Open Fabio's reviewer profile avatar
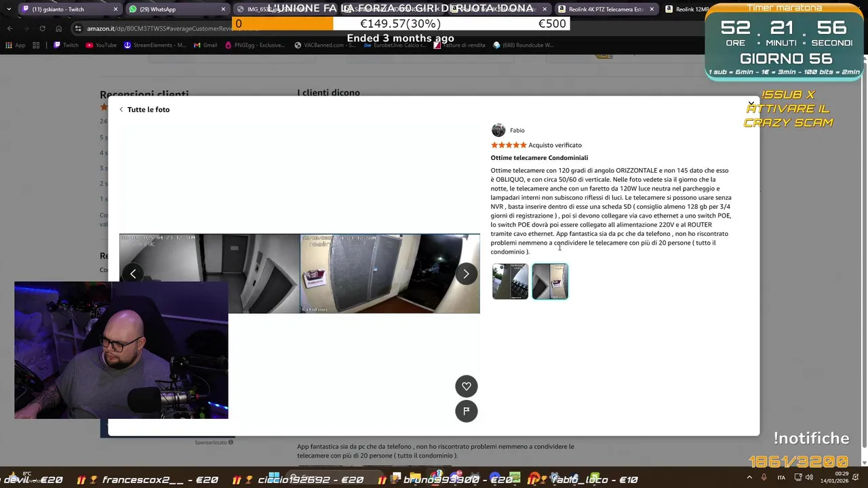 (x=498, y=130)
